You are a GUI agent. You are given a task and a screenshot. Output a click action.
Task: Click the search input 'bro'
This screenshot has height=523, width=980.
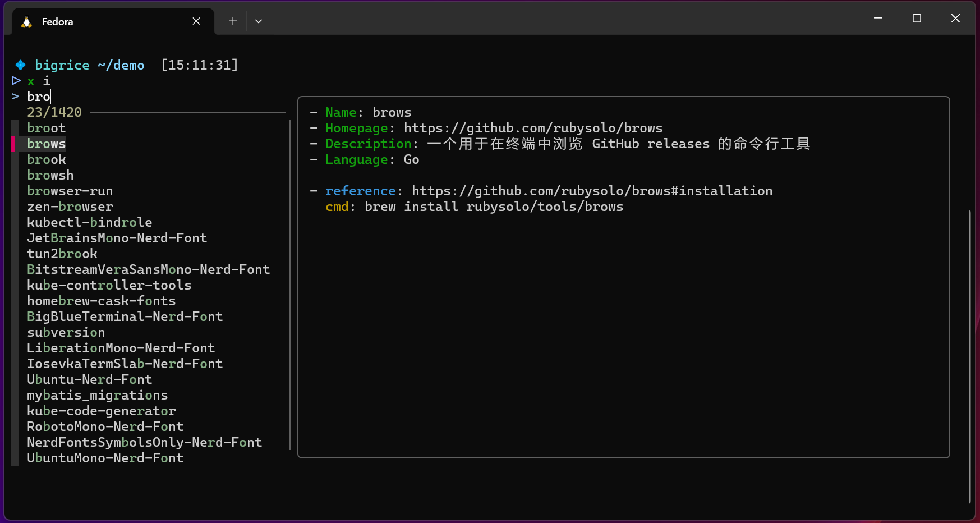(39, 97)
